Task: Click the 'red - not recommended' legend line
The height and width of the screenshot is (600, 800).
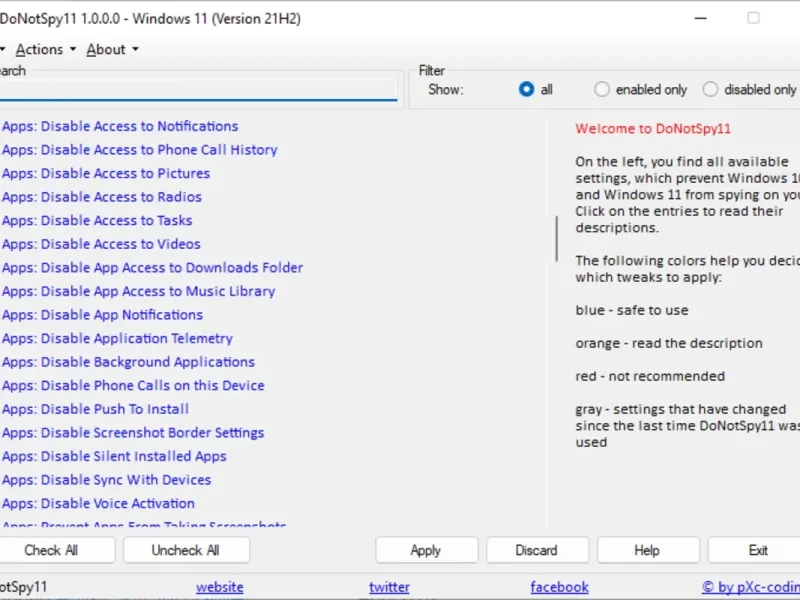Action: [650, 376]
